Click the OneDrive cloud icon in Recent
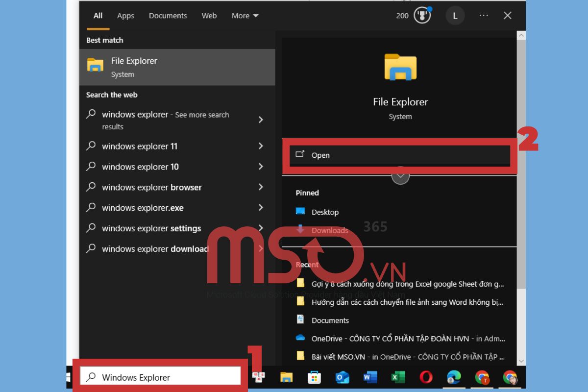Screen dimensions: 588x392 (300, 338)
